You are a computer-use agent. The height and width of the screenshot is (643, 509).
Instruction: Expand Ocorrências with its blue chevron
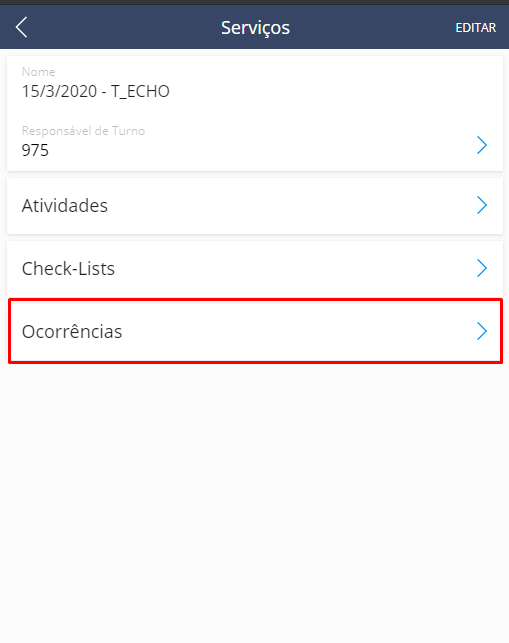click(482, 331)
